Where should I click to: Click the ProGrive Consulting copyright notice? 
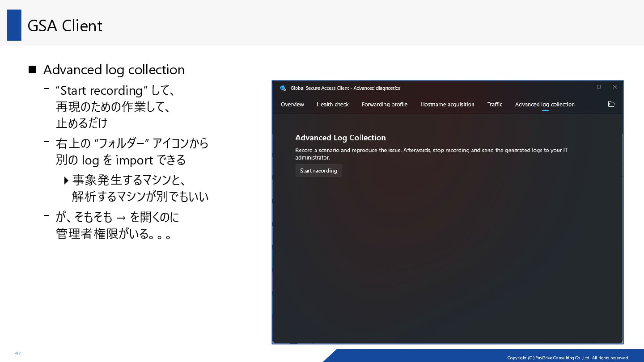tap(568, 358)
